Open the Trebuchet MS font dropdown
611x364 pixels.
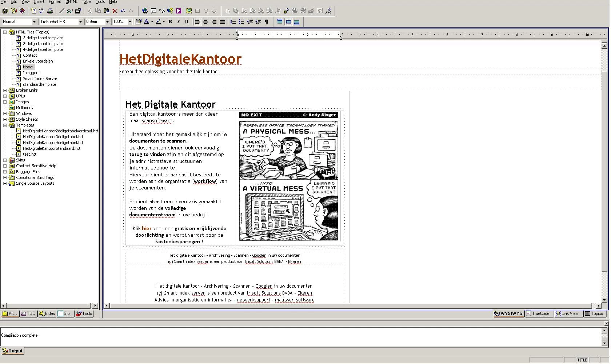coord(80,22)
